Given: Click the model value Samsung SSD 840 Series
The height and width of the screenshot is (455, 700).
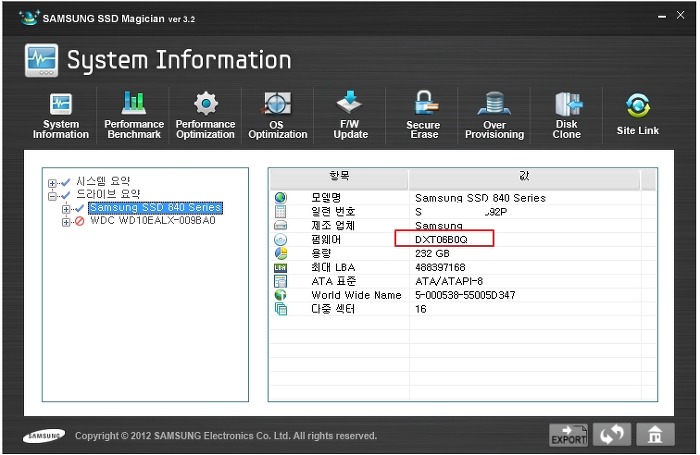Looking at the screenshot, I should (x=480, y=198).
